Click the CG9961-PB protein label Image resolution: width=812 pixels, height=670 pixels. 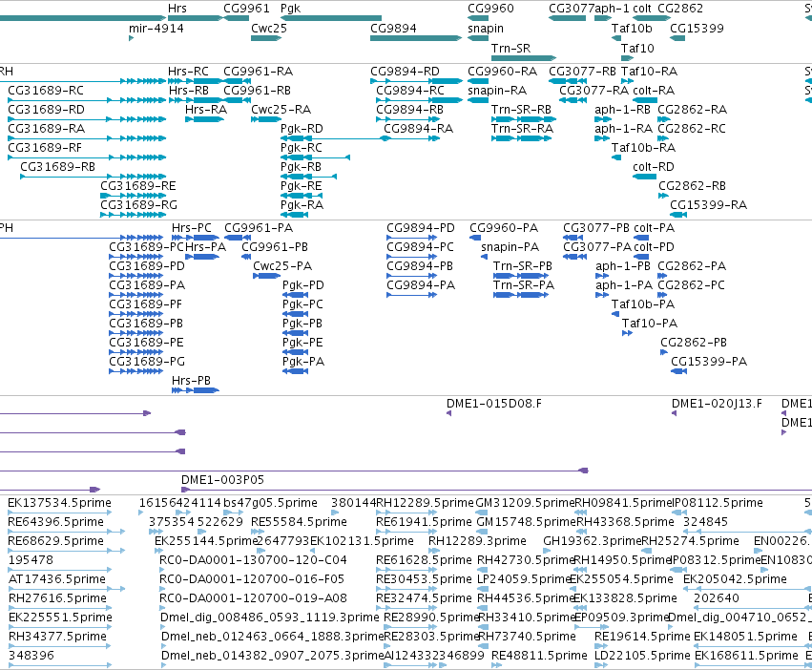tap(275, 246)
